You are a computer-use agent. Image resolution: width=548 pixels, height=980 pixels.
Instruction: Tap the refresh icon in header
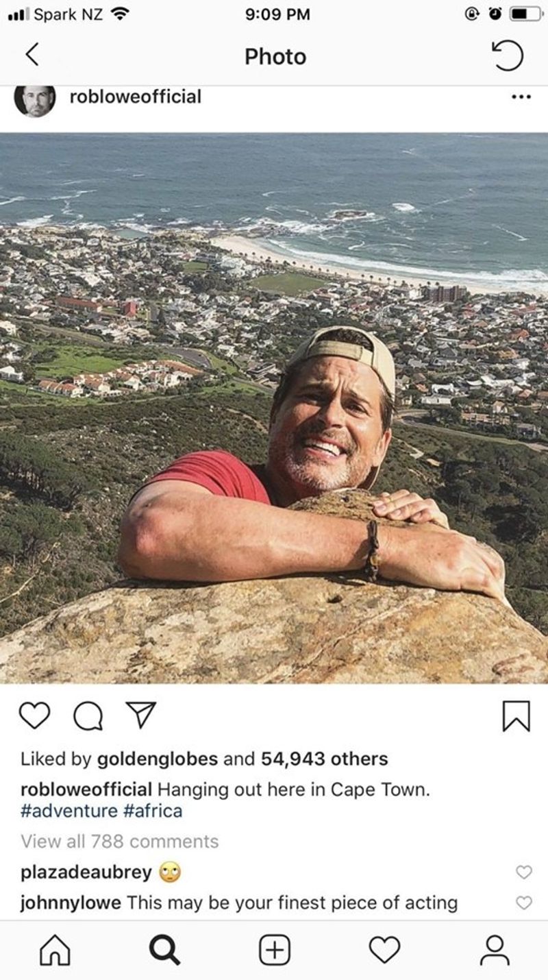(508, 56)
